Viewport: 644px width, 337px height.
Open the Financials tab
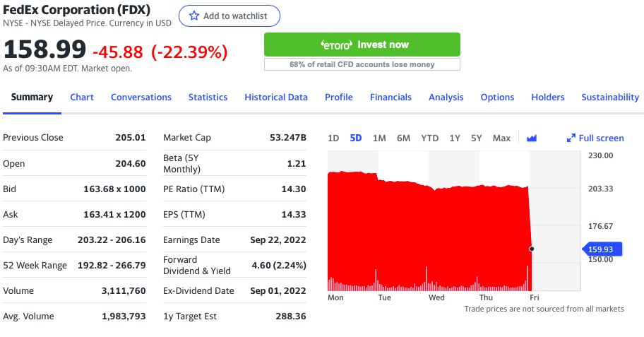(x=390, y=97)
